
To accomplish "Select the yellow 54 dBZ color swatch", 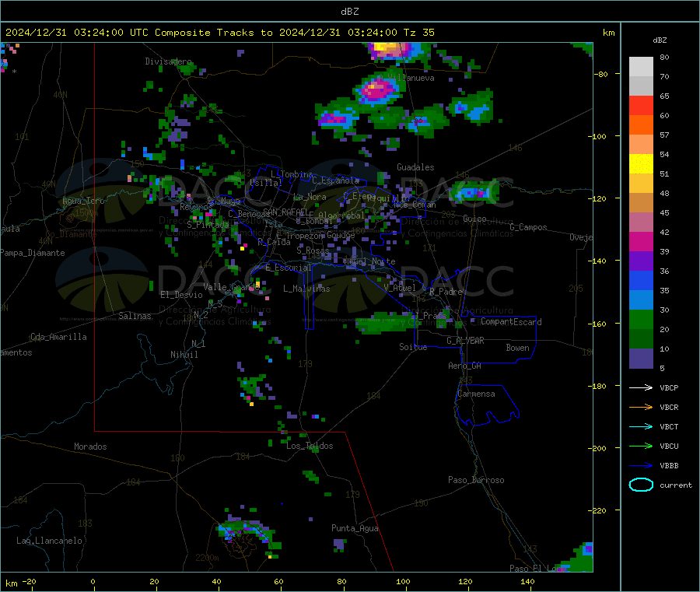I will pyautogui.click(x=641, y=164).
